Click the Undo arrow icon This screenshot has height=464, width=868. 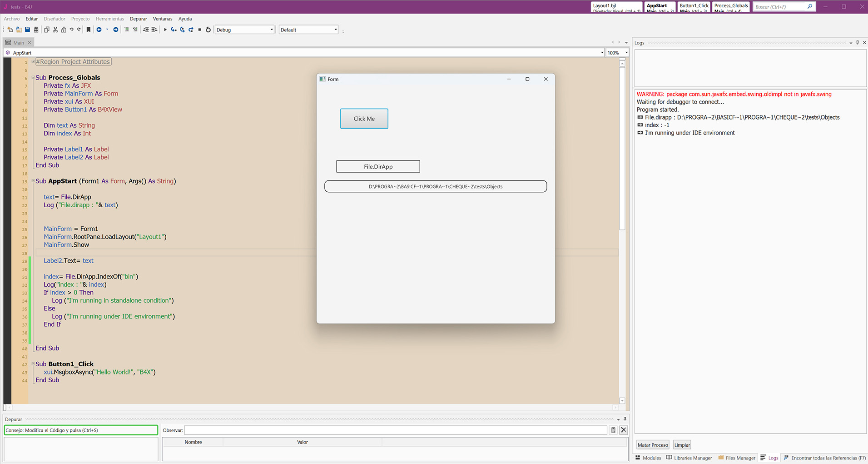(x=72, y=30)
